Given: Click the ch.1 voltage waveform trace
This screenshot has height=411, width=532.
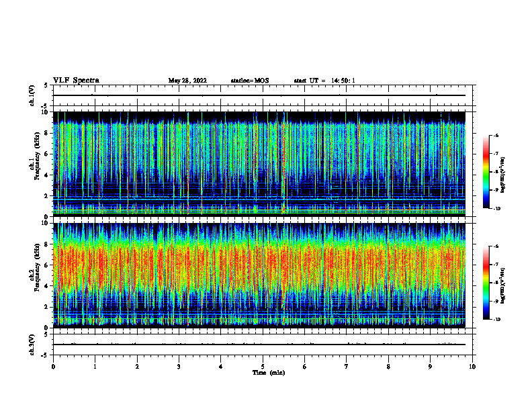Looking at the screenshot, I should pos(259,95).
